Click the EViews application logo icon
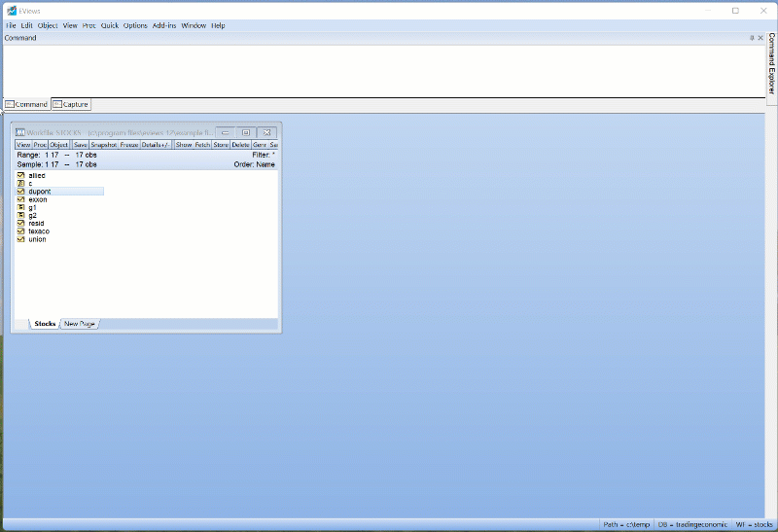The width and height of the screenshot is (778, 532). pos(10,10)
